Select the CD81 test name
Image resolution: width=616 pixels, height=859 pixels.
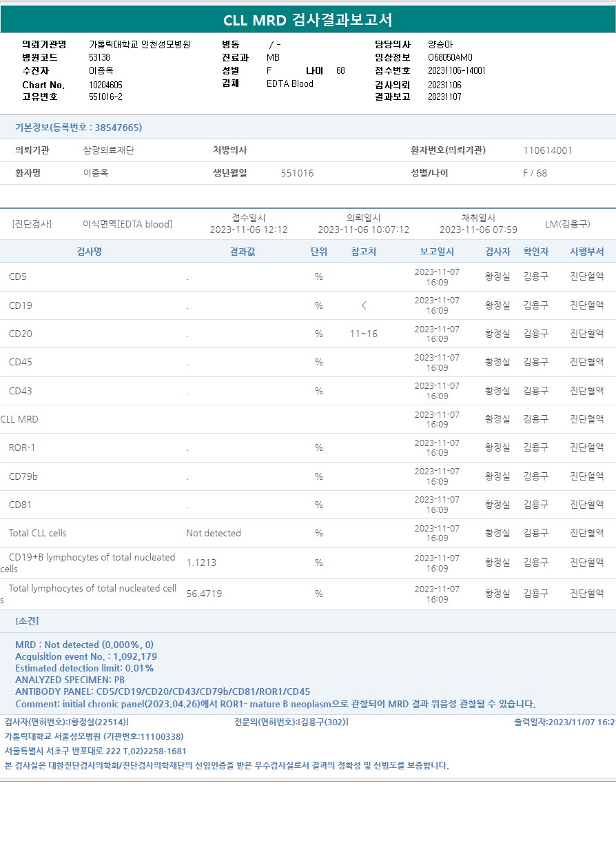click(20, 505)
